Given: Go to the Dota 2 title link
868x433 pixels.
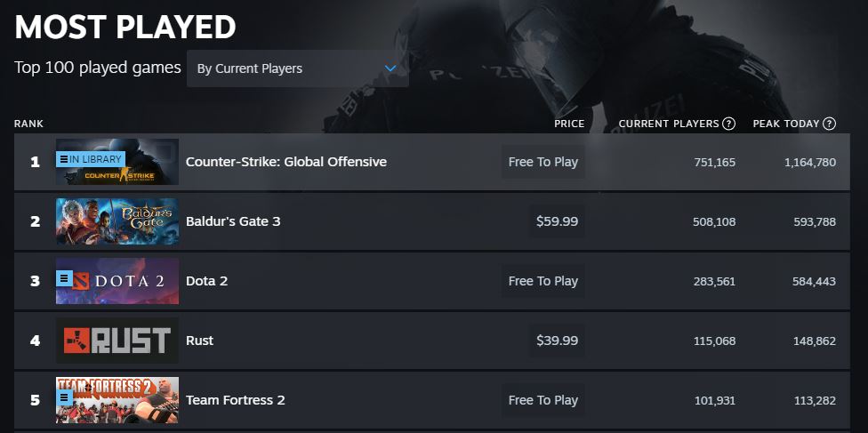Looking at the screenshot, I should 206,281.
